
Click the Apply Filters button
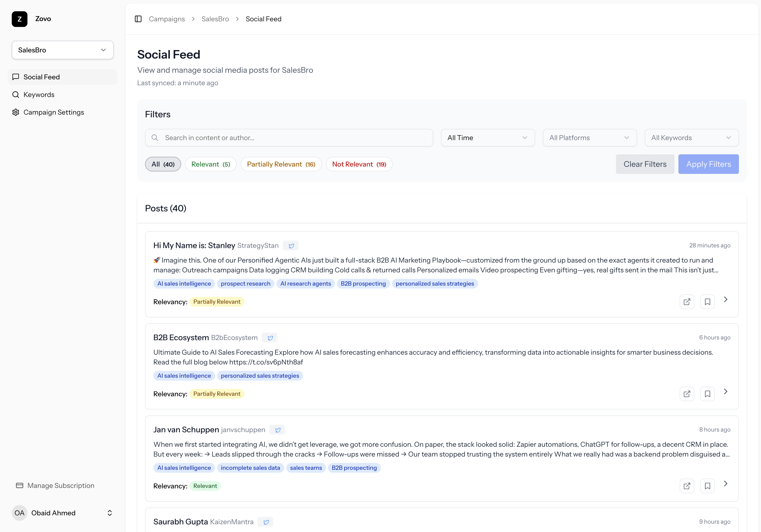[x=708, y=164]
